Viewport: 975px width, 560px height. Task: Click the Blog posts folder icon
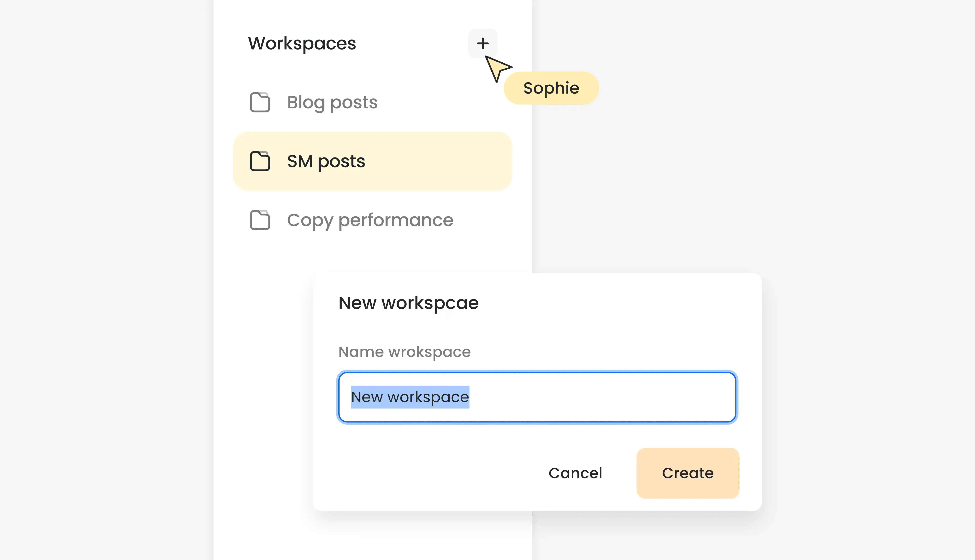click(x=260, y=102)
